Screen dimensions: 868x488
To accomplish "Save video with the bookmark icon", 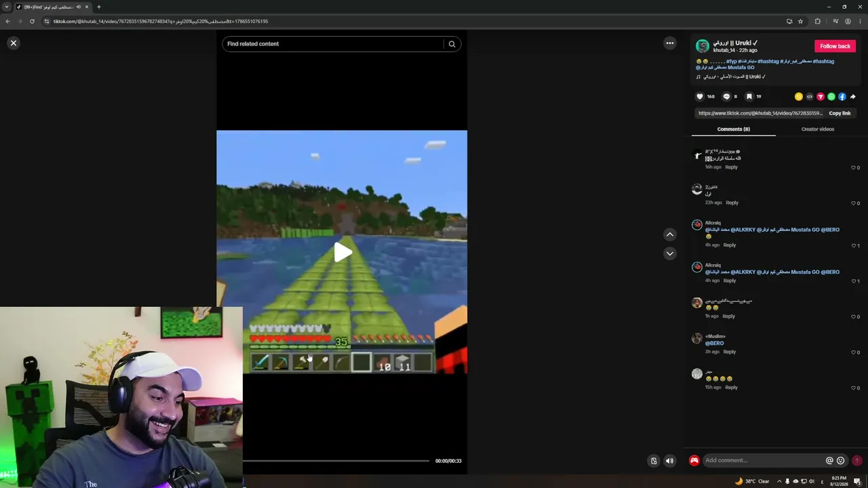I will coord(749,96).
